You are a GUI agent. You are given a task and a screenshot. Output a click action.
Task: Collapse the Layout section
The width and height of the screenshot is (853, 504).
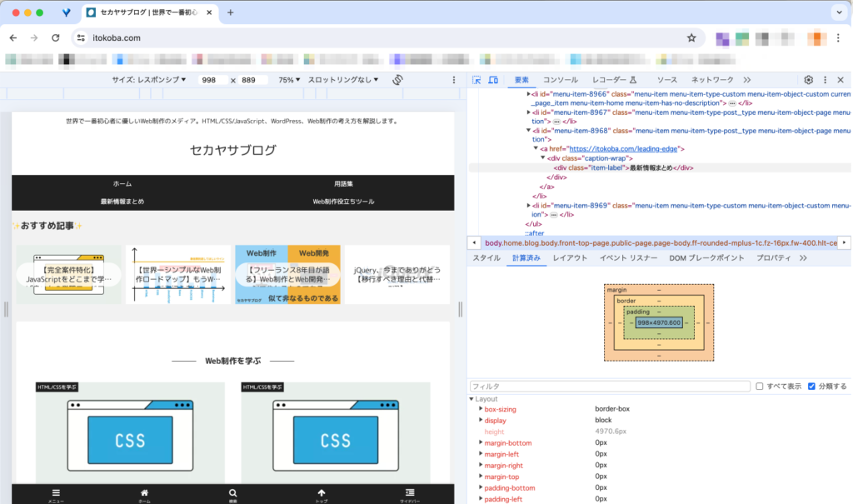click(471, 399)
